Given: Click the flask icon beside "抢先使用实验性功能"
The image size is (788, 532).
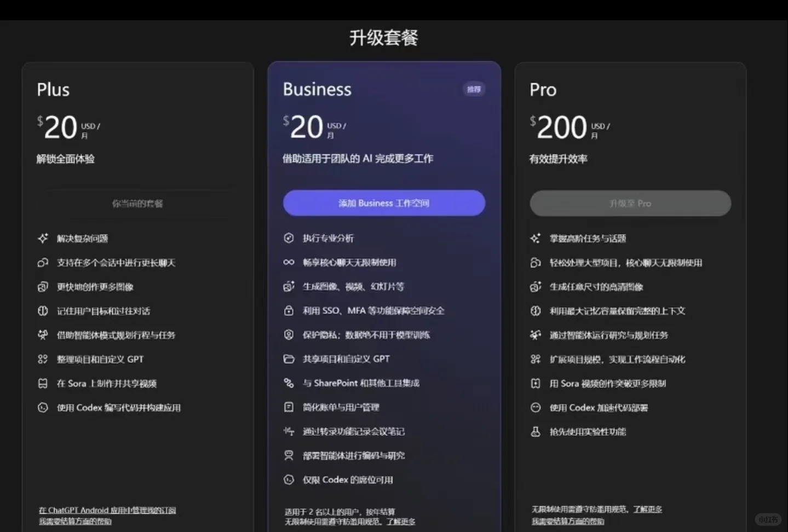Looking at the screenshot, I should [x=536, y=431].
